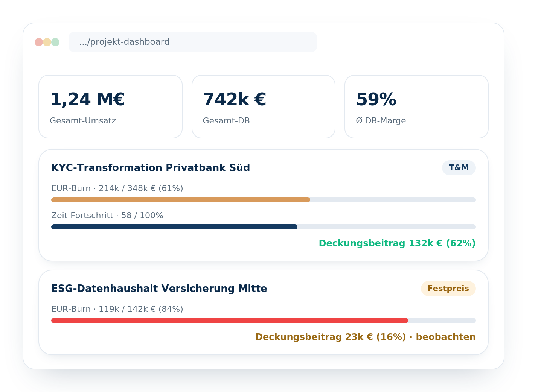The image size is (541, 392).
Task: Click the Festpreis badge
Action: coord(448,289)
